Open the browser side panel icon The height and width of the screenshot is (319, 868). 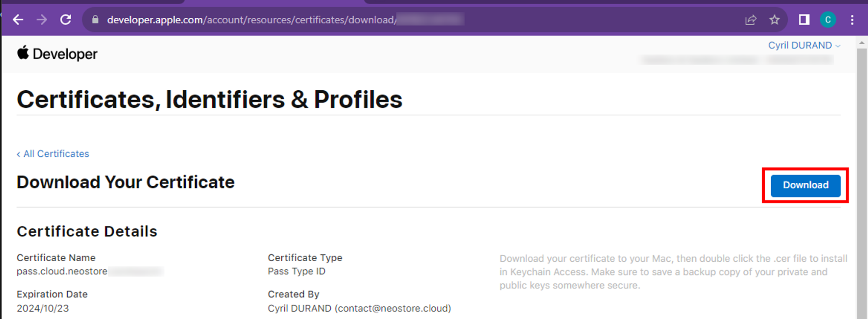[804, 20]
